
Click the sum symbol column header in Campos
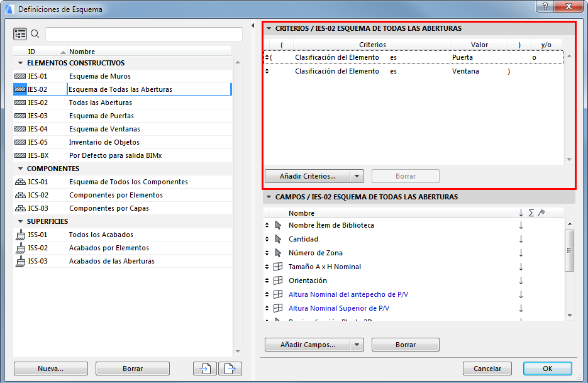coord(531,213)
